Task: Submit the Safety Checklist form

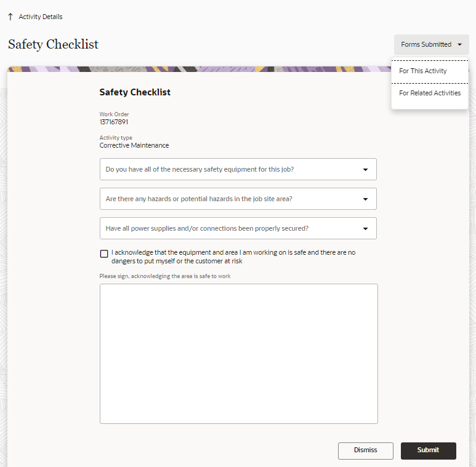Action: [429, 450]
